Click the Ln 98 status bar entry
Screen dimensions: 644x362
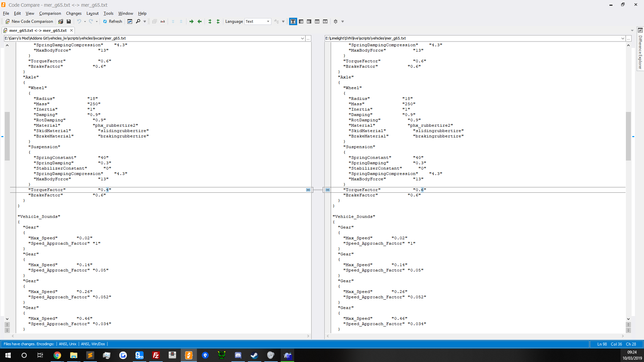[602, 344]
